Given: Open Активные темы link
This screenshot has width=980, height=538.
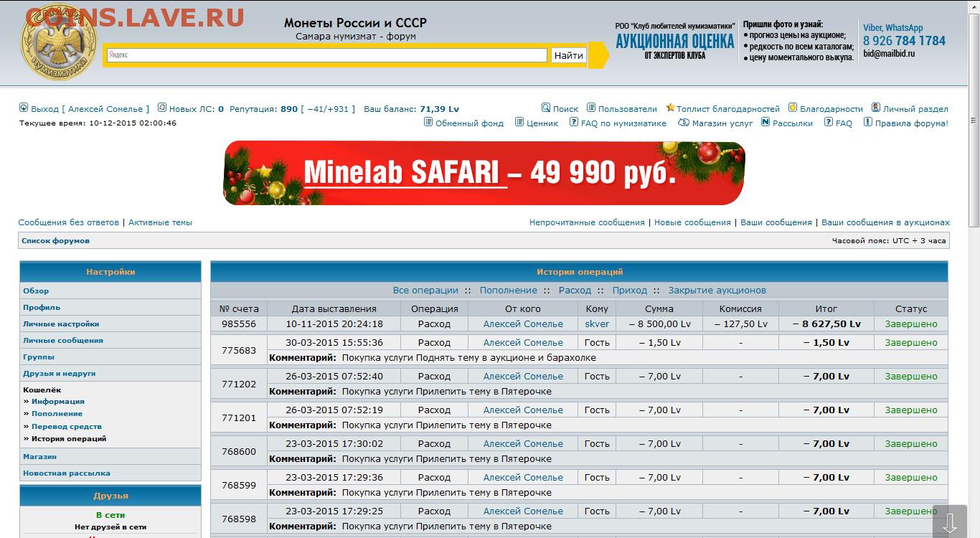Looking at the screenshot, I should click(x=160, y=222).
